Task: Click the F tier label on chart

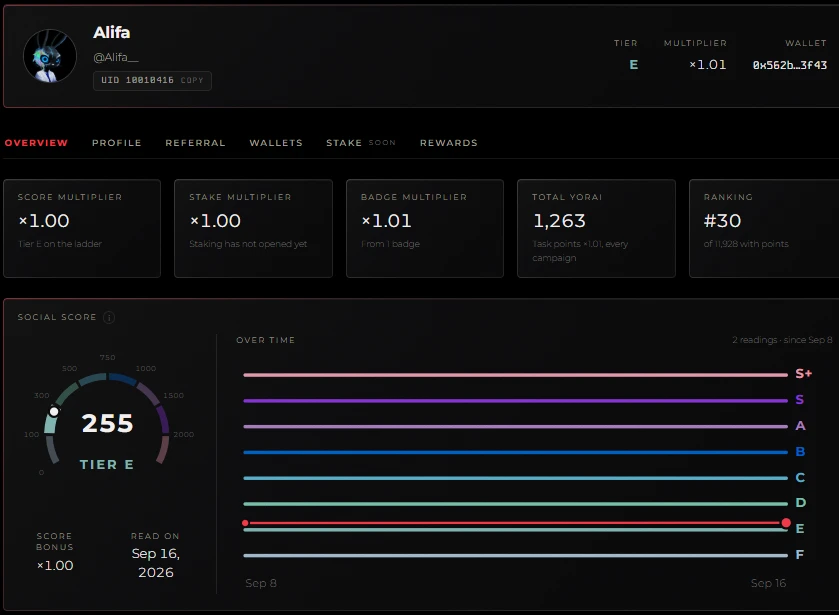Action: coord(799,555)
